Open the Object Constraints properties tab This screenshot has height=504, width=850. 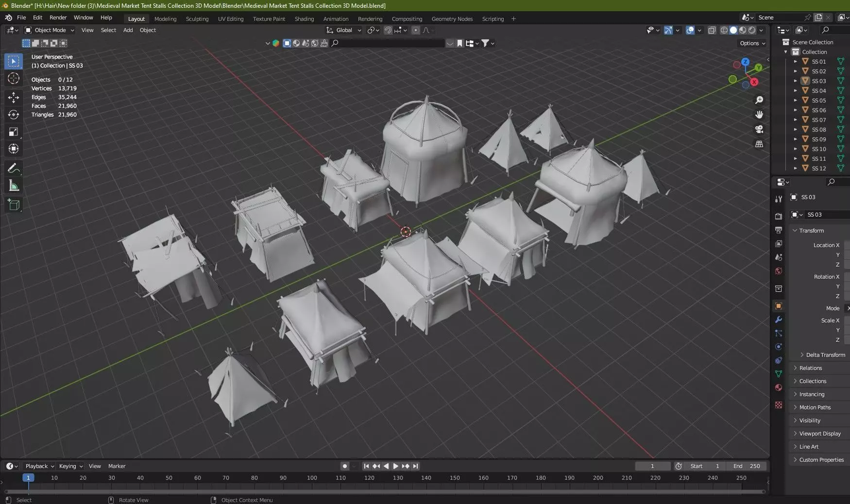click(779, 360)
